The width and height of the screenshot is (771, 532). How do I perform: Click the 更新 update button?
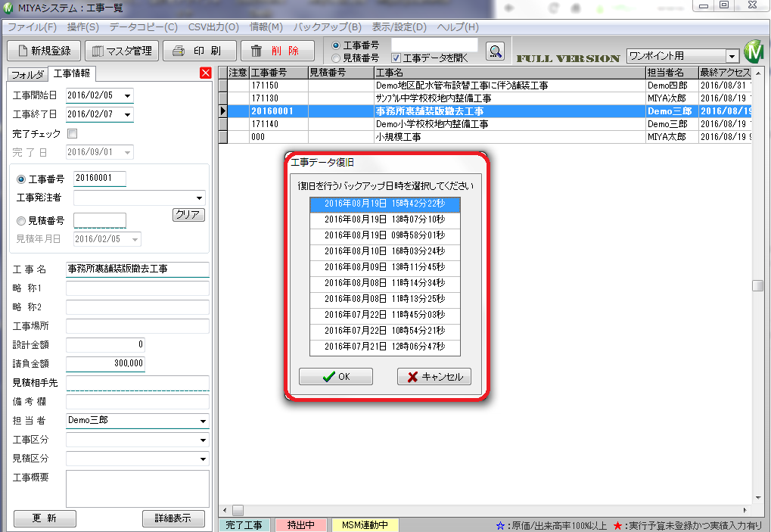click(x=45, y=518)
